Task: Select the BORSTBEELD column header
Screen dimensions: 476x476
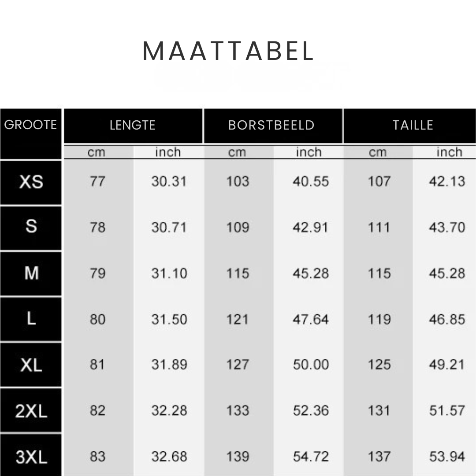Action: [x=271, y=125]
